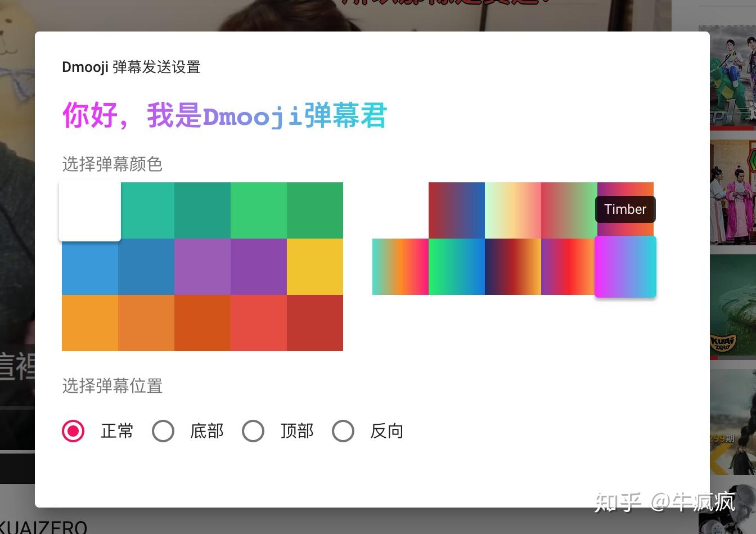This screenshot has height=534, width=756.
Task: Pick the yellow swatch
Action: 315,267
